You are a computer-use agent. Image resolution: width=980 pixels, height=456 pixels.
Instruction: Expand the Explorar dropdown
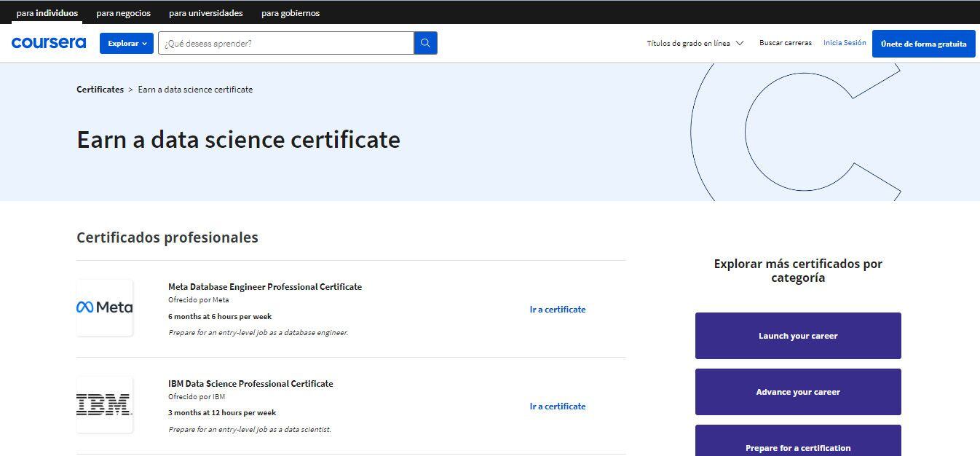127,43
